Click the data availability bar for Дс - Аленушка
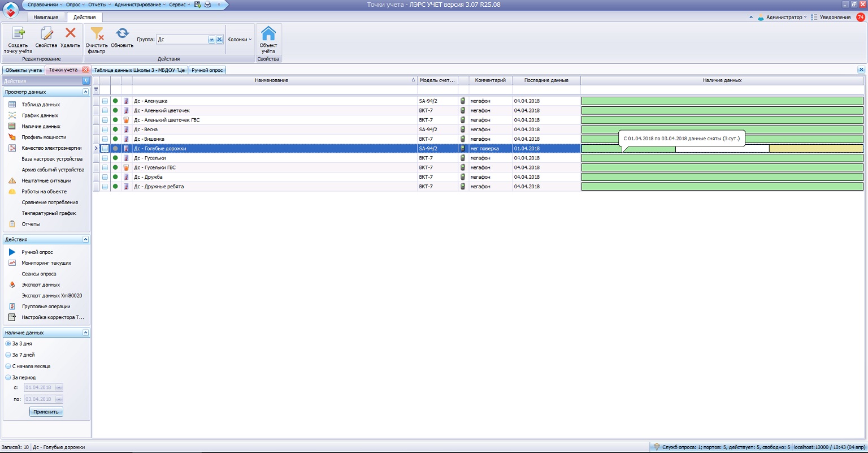Viewport: 868px width, 453px height. pyautogui.click(x=722, y=101)
